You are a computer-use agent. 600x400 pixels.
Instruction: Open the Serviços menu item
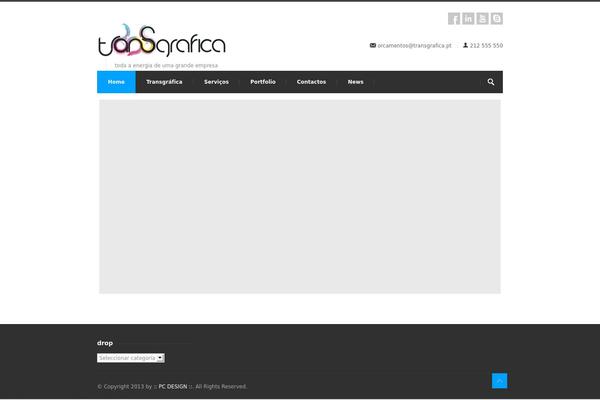[x=216, y=82]
